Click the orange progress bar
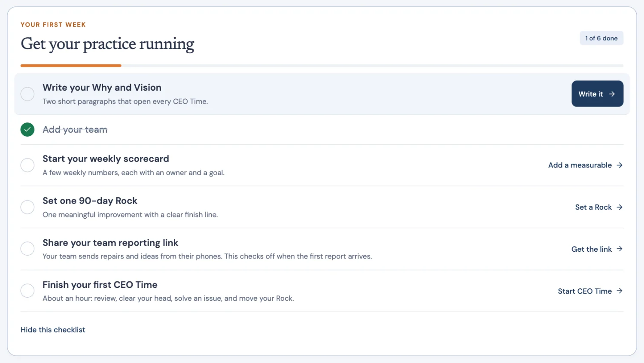This screenshot has height=363, width=644. tap(71, 66)
